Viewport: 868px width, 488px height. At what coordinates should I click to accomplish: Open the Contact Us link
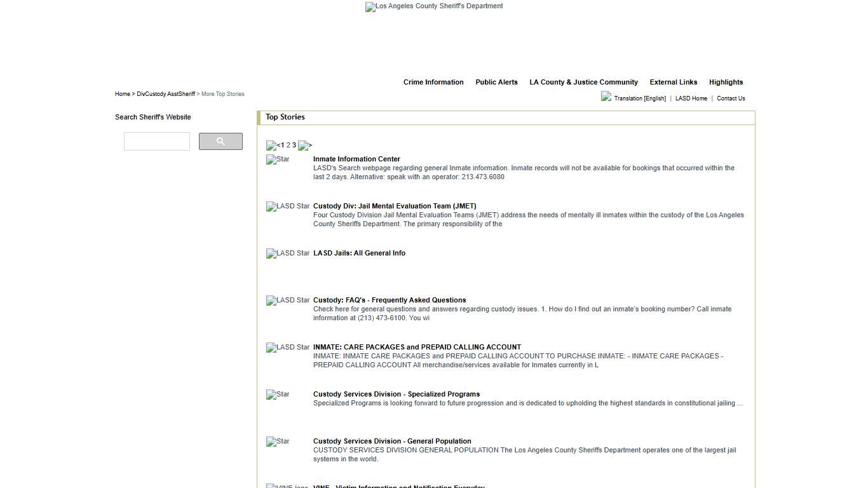[x=731, y=98]
